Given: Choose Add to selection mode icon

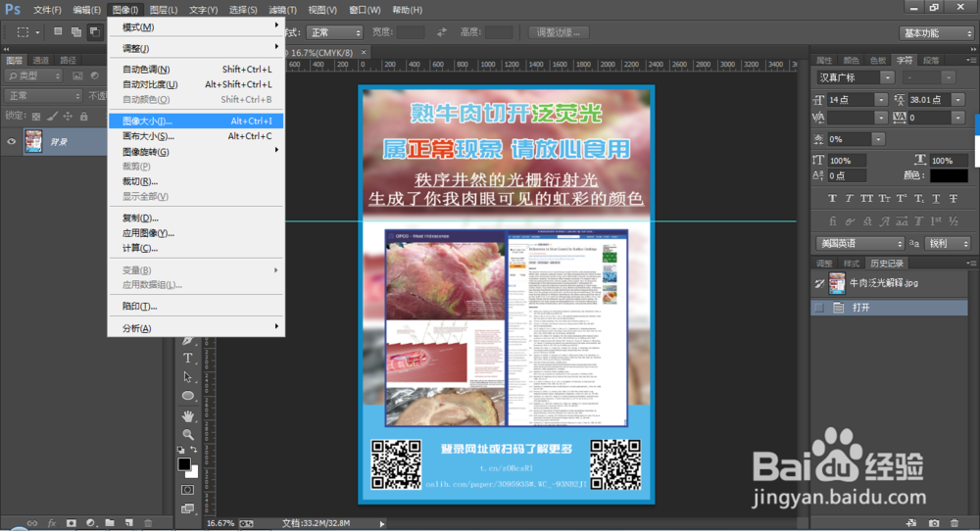Looking at the screenshot, I should pos(76,32).
